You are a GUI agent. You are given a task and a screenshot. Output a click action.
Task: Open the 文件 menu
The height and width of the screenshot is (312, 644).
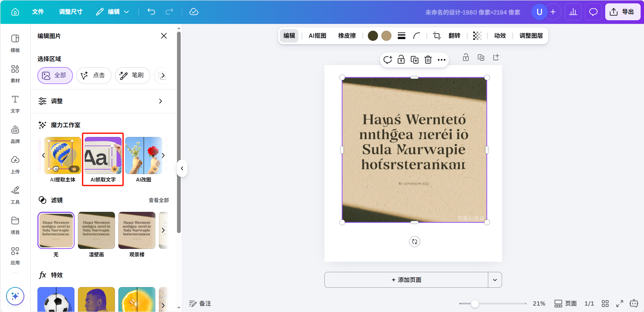coord(38,12)
